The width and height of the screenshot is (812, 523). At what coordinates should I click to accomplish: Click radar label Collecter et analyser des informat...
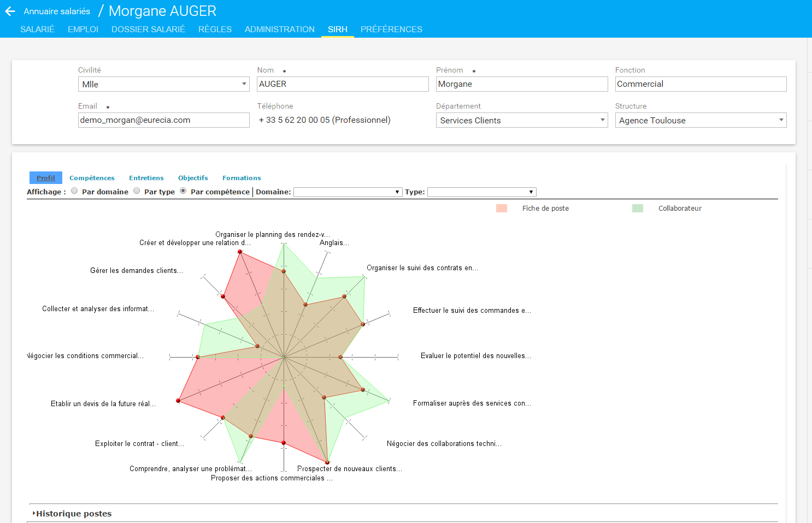(x=98, y=309)
